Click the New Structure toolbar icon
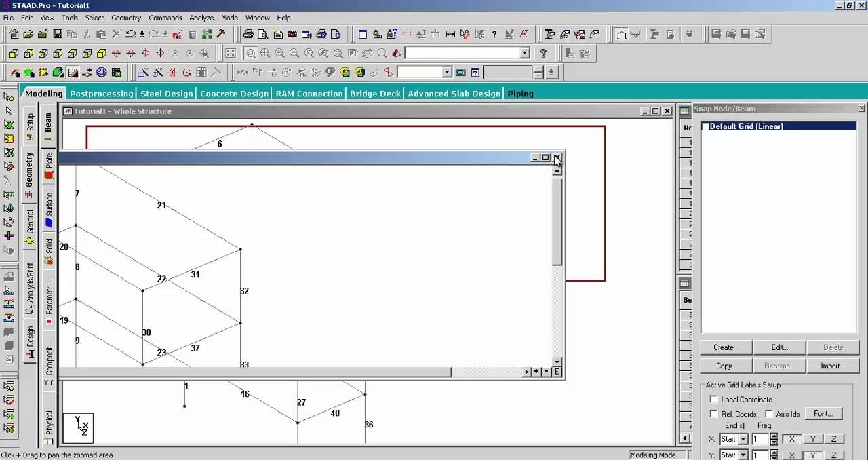Viewport: 868px width, 460px height. click(x=14, y=34)
